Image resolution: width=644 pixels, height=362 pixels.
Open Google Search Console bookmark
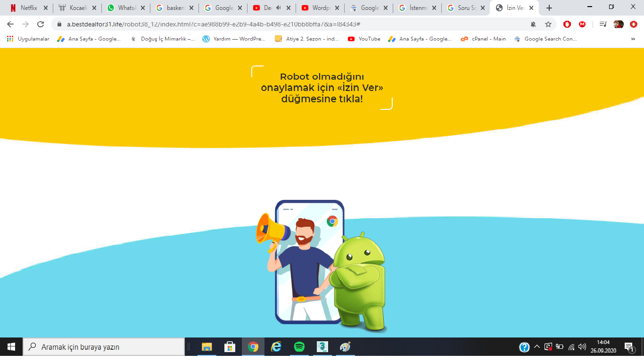545,39
